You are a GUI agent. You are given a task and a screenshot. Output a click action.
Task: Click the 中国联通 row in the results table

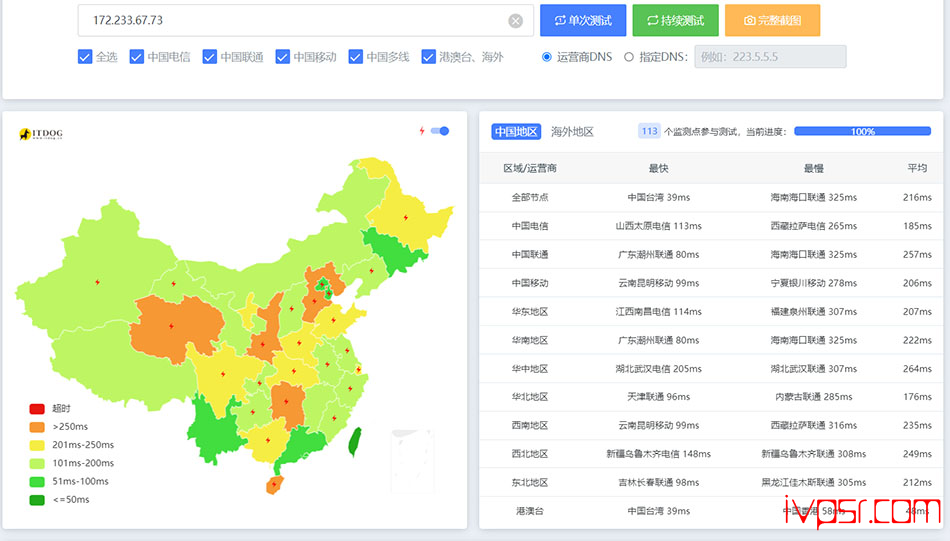[x=711, y=254]
